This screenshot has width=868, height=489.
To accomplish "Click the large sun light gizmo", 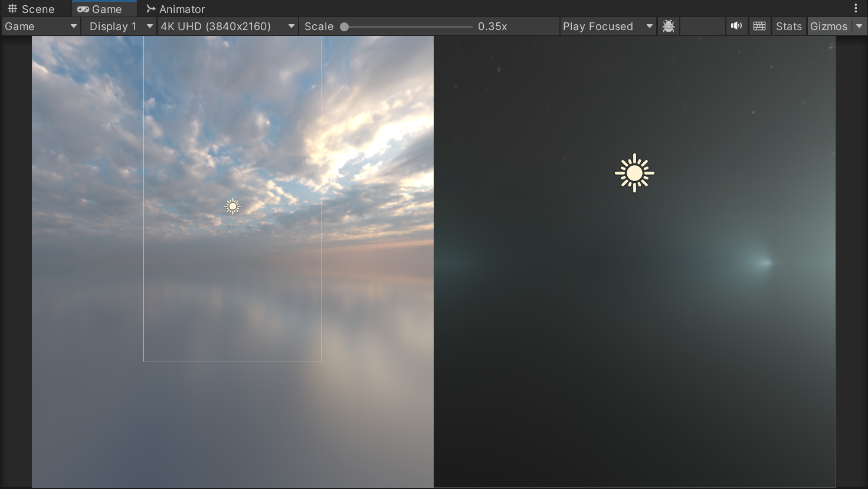I will pos(634,173).
